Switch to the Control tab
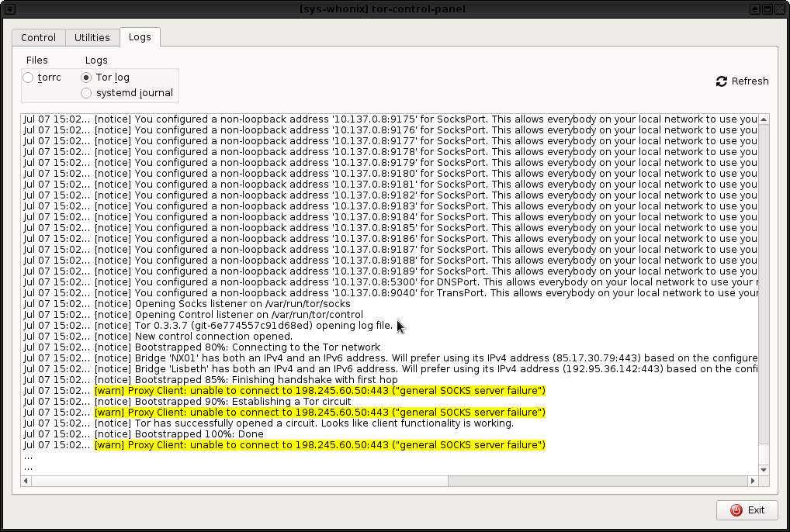 coord(38,37)
